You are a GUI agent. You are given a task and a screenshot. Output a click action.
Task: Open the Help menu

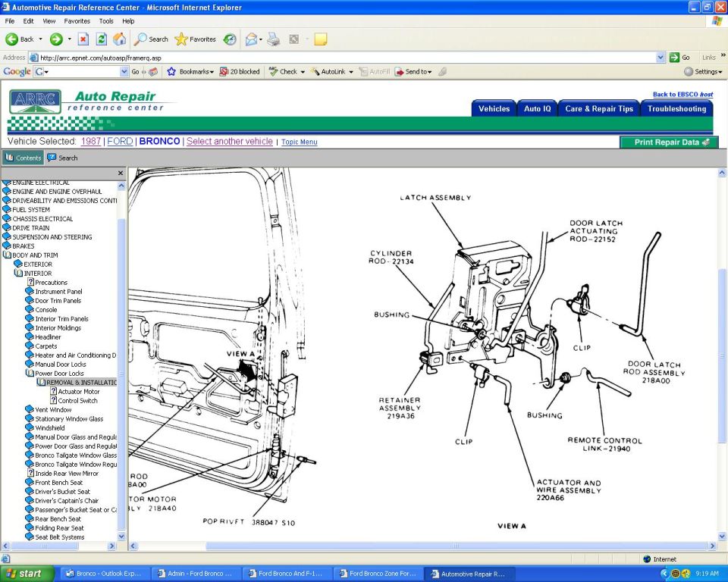pos(128,21)
